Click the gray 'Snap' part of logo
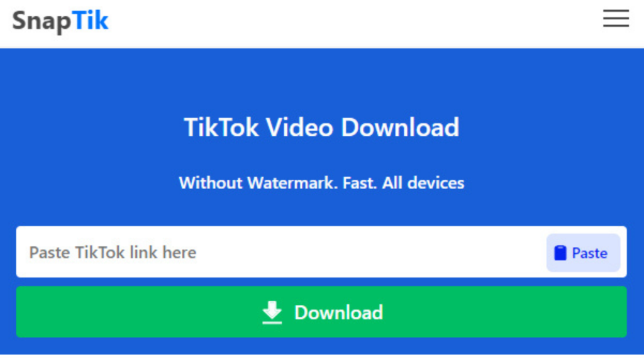Screen dimensions: 644x362 (x=42, y=21)
